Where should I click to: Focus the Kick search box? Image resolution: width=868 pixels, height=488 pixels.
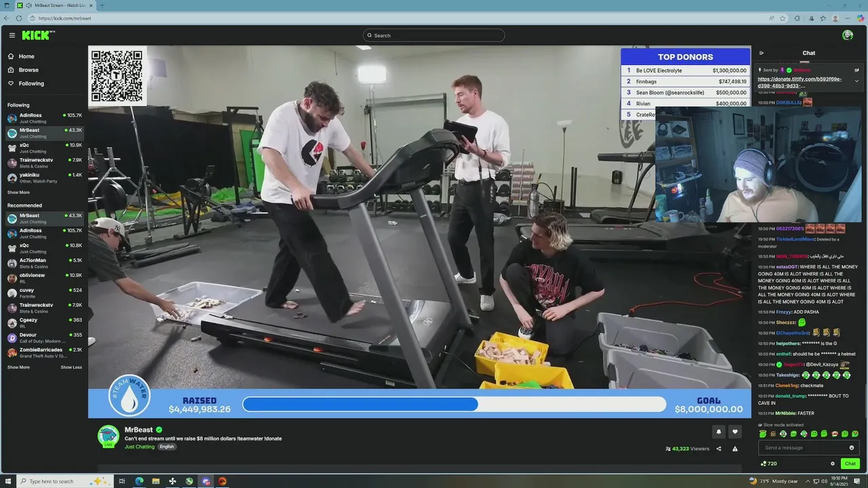pyautogui.click(x=434, y=35)
